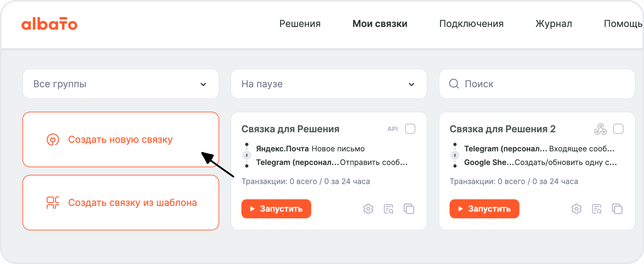644x264 pixels.
Task: Tick the checkbox on 'Связка для Решения' card
Action: [x=410, y=129]
